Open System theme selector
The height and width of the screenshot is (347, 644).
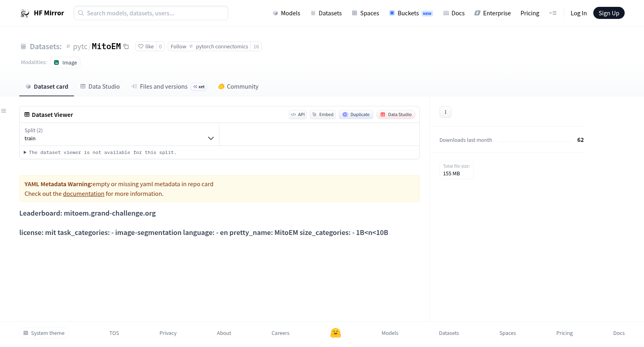[x=44, y=333]
